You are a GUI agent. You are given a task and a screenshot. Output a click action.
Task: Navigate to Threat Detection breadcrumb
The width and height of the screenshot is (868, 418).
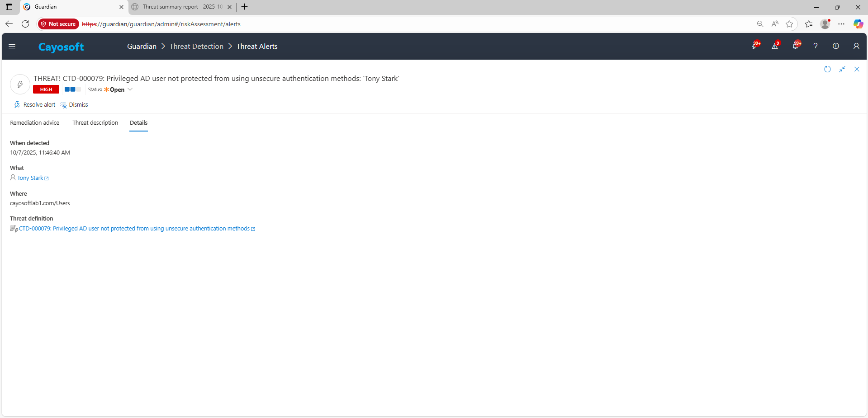click(x=196, y=47)
